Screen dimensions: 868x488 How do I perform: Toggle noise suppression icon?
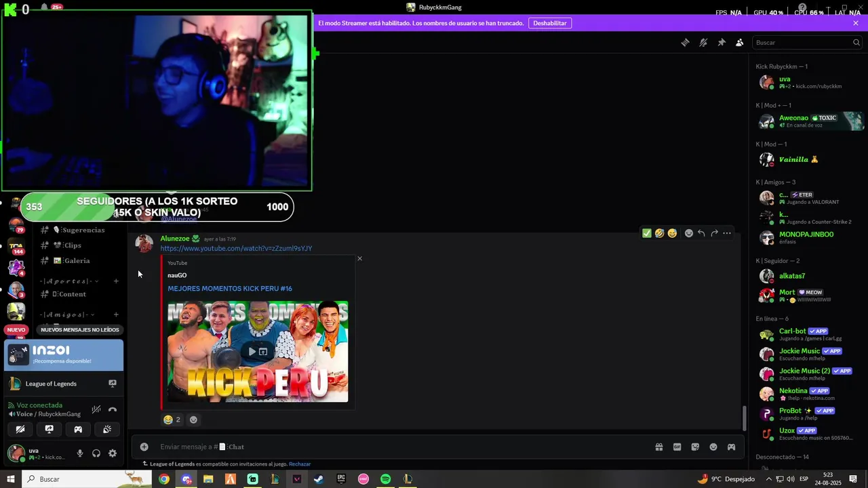pyautogui.click(x=96, y=409)
